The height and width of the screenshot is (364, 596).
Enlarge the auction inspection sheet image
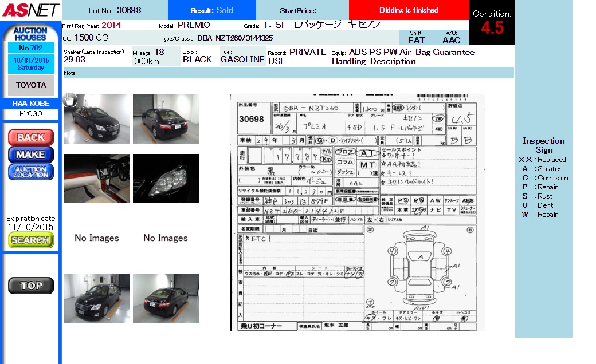point(357,212)
